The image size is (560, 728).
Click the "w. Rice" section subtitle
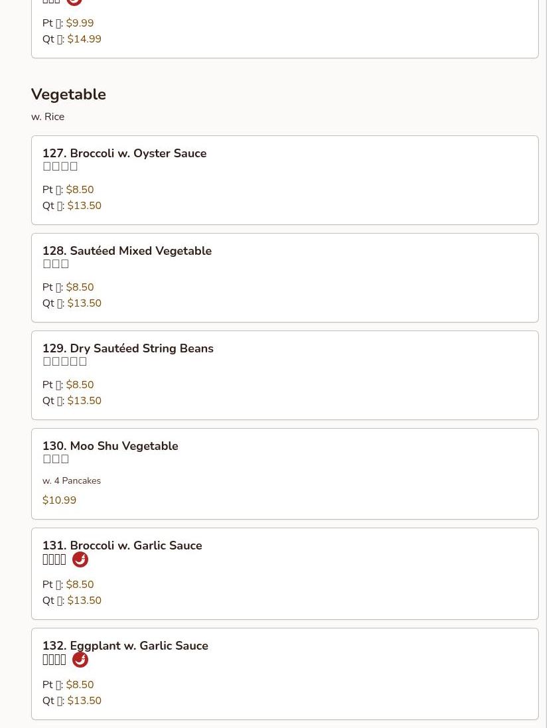pos(48,117)
